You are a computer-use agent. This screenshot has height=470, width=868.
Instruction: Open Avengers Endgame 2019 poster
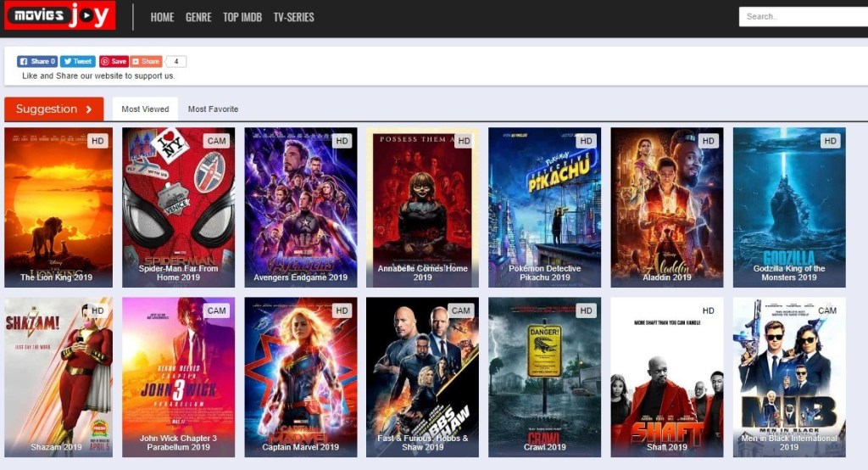(x=301, y=207)
